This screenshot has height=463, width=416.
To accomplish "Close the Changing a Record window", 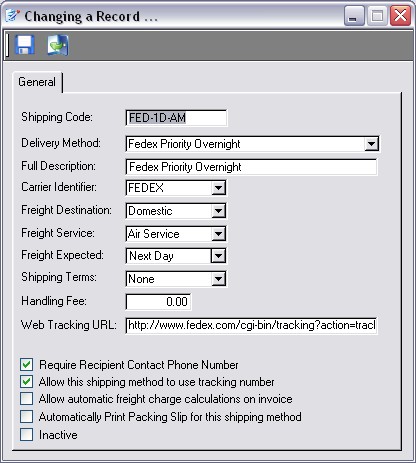I will tap(400, 15).
